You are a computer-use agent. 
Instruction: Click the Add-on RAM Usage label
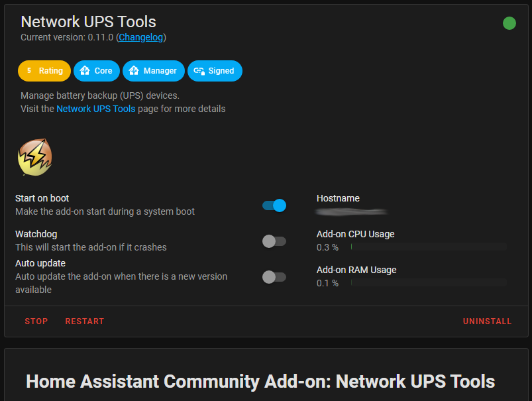point(356,270)
